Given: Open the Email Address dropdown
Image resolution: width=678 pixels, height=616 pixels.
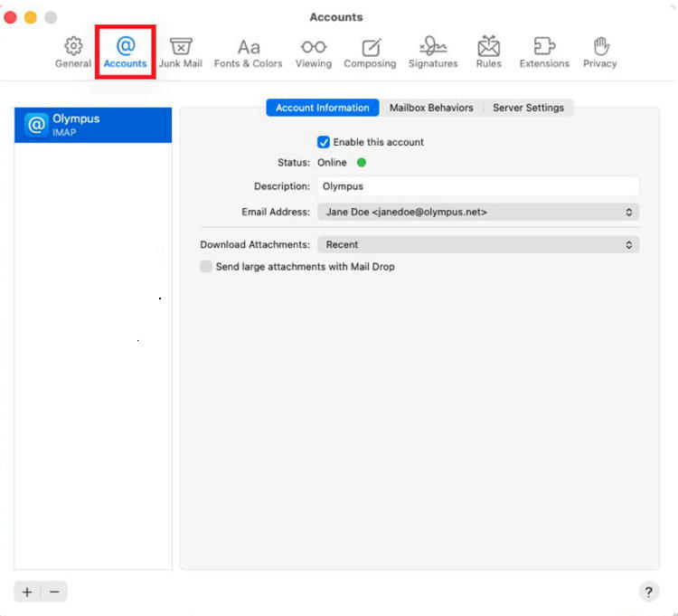Looking at the screenshot, I should pyautogui.click(x=478, y=212).
